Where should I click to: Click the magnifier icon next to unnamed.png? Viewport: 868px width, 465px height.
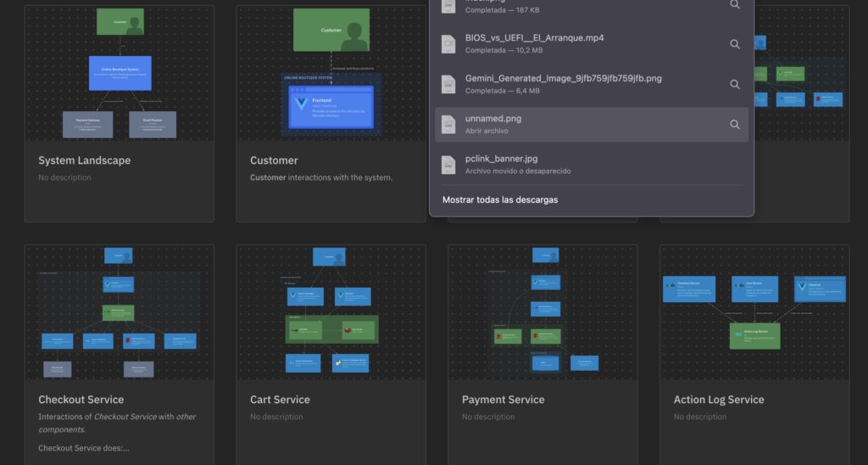click(x=735, y=125)
